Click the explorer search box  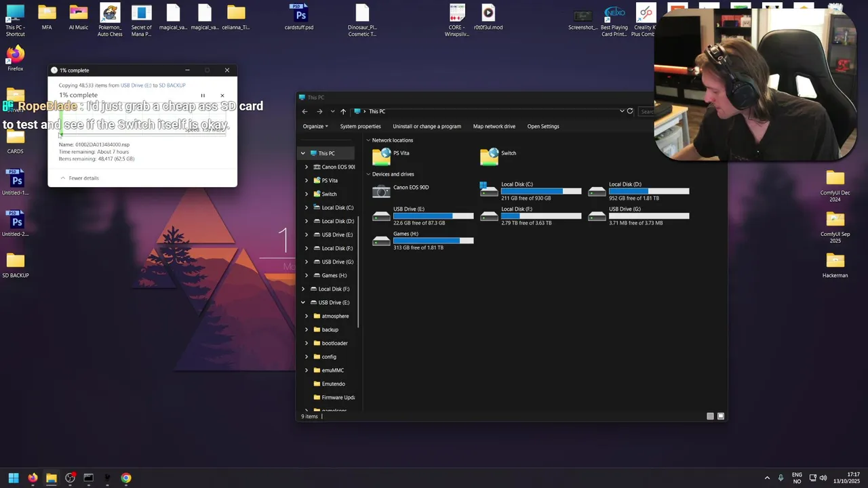point(647,111)
